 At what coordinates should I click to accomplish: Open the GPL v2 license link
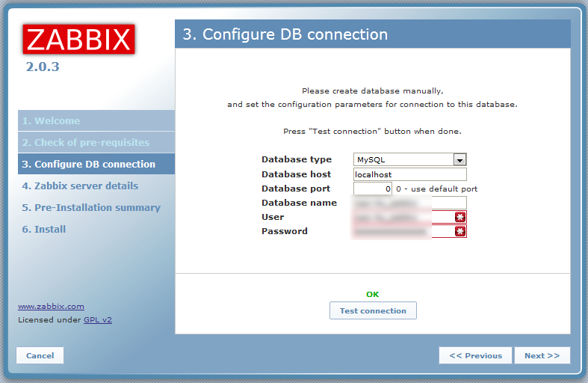(97, 319)
